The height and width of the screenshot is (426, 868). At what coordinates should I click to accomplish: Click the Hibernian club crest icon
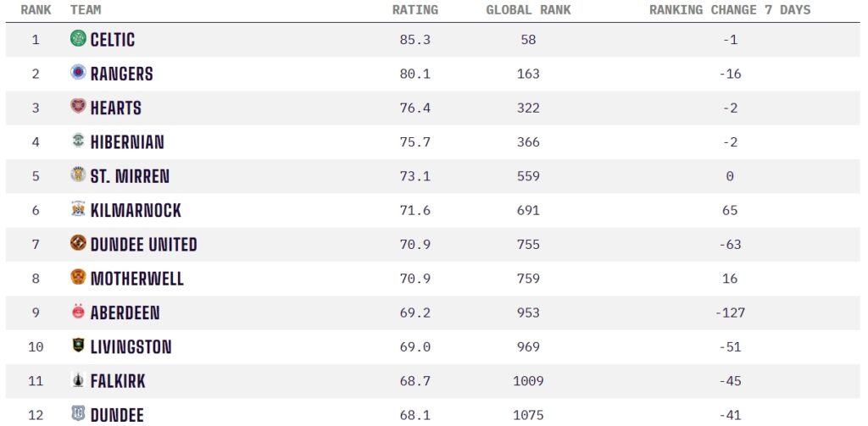coord(78,141)
